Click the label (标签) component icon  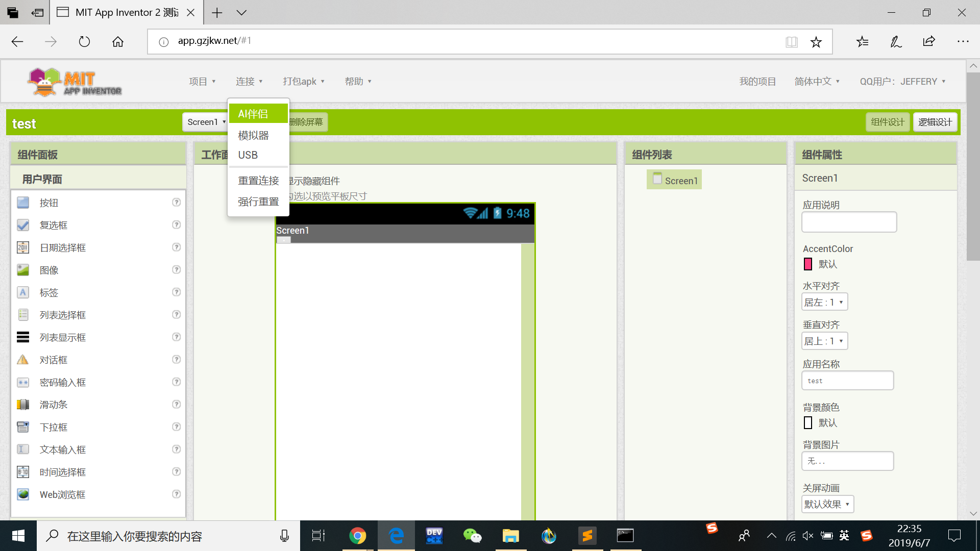point(23,292)
